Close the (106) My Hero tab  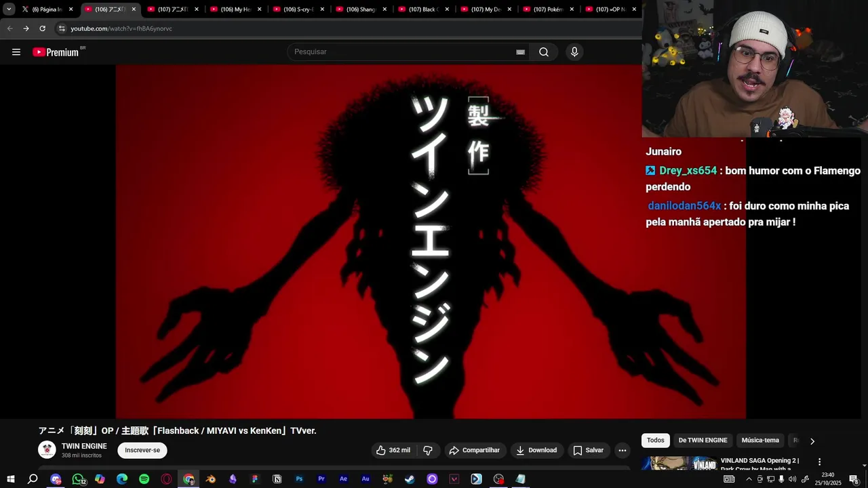point(259,9)
